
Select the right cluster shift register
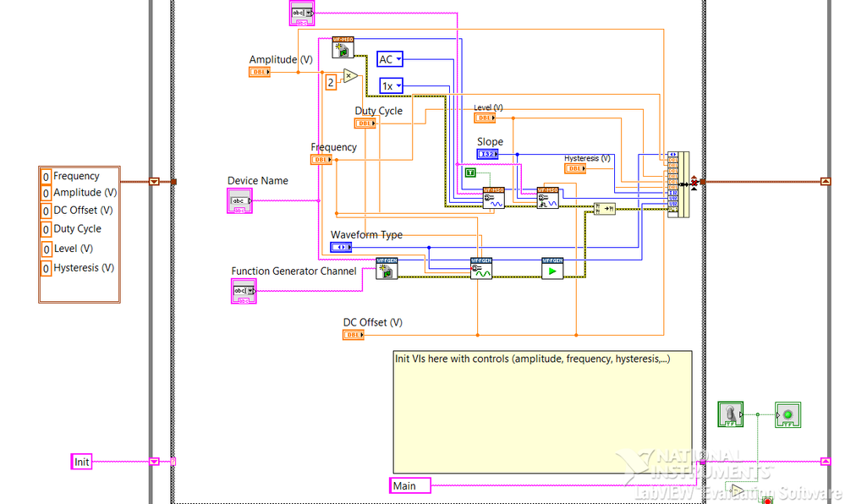coord(826,182)
